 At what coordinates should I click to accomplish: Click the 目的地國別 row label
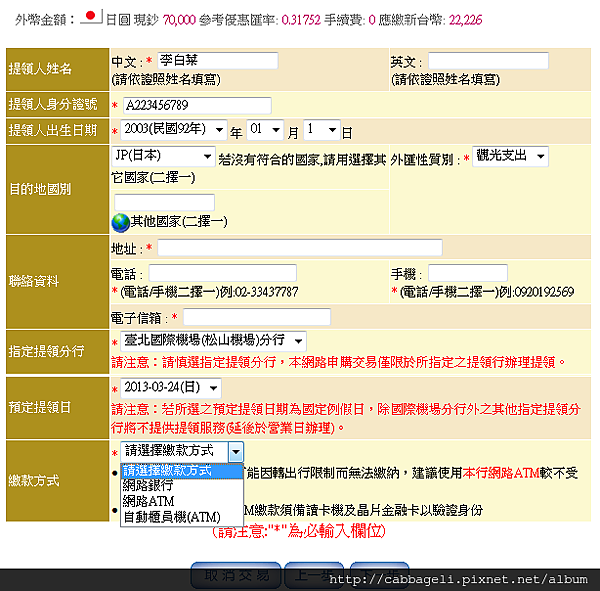(x=40, y=189)
